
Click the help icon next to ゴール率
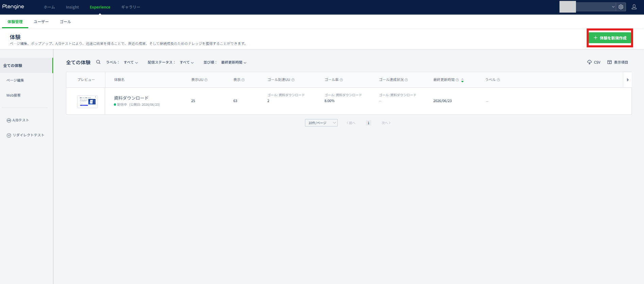coord(341,80)
